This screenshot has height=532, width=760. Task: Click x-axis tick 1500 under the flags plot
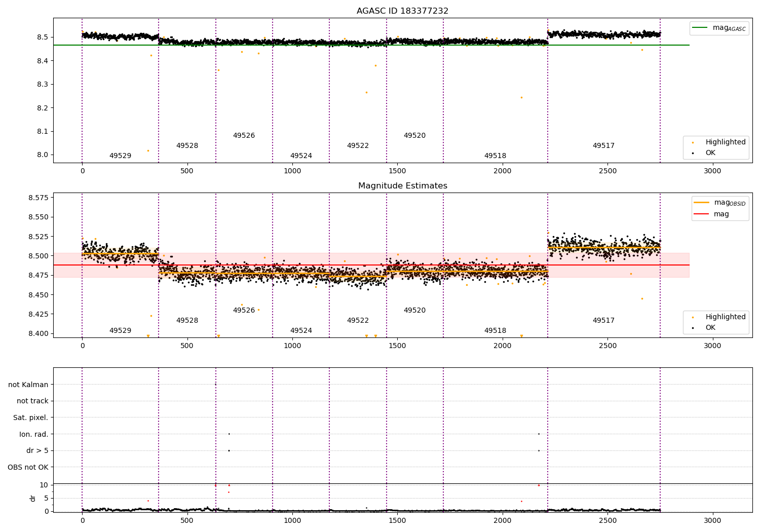click(x=397, y=520)
